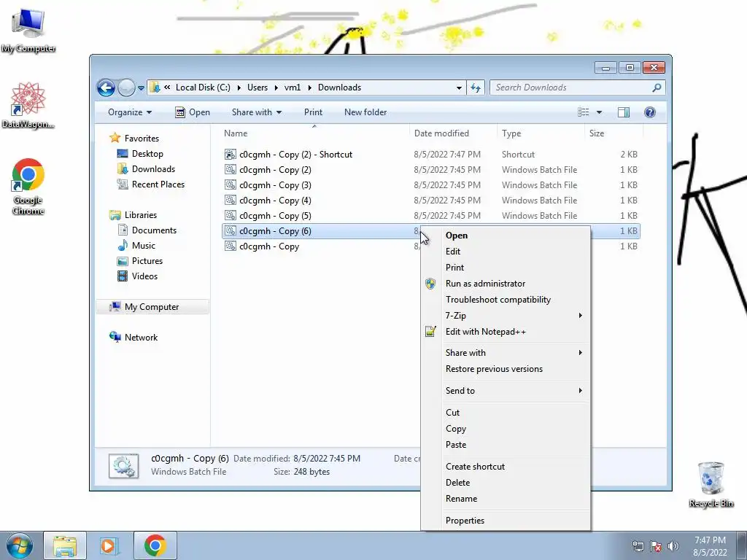This screenshot has width=747, height=560.
Task: Open the Organize dropdown menu
Action: (130, 112)
